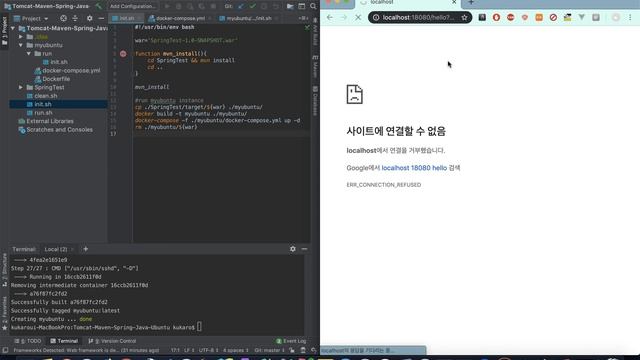640x360 pixels.
Task: Open the TODO tool window
Action: click(28, 341)
